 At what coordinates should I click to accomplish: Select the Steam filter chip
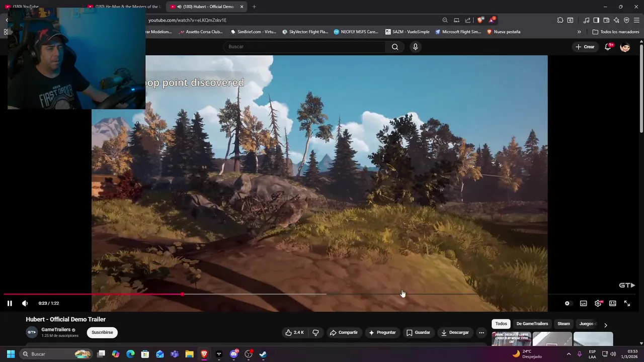(563, 324)
